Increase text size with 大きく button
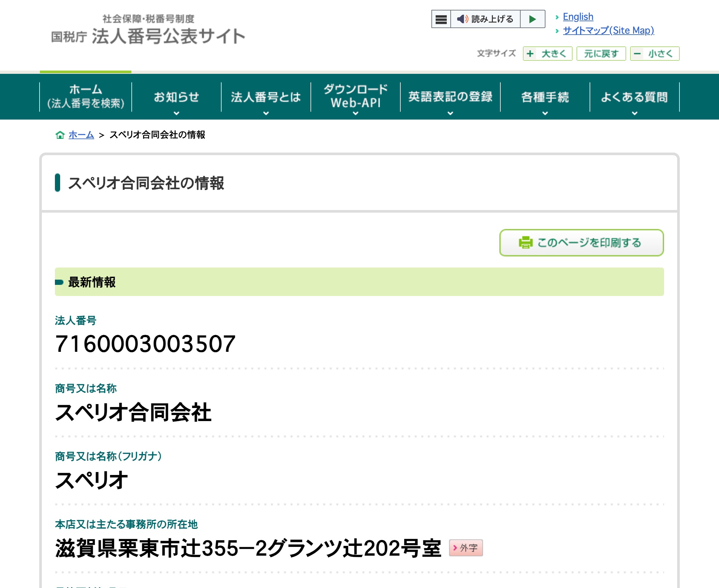 click(x=547, y=54)
